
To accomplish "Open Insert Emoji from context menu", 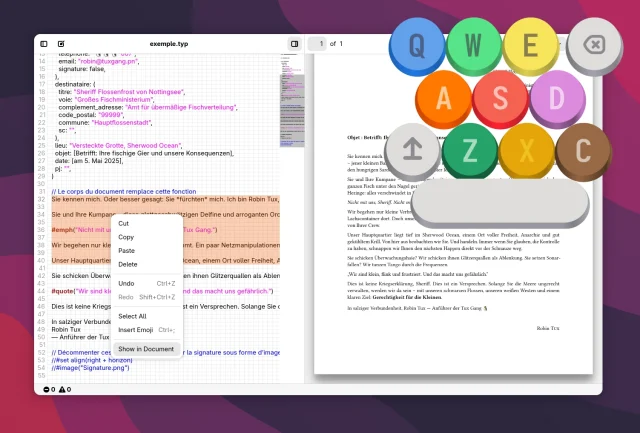I will pyautogui.click(x=136, y=329).
